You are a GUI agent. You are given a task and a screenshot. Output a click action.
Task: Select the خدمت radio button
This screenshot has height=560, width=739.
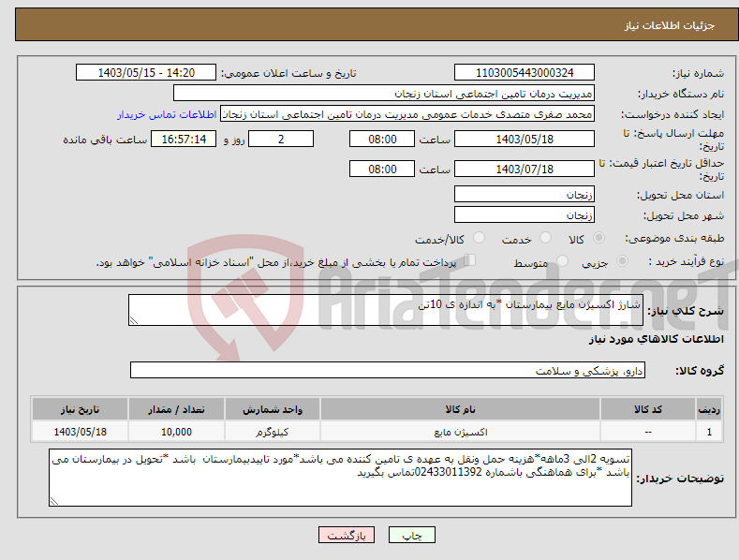[545, 238]
